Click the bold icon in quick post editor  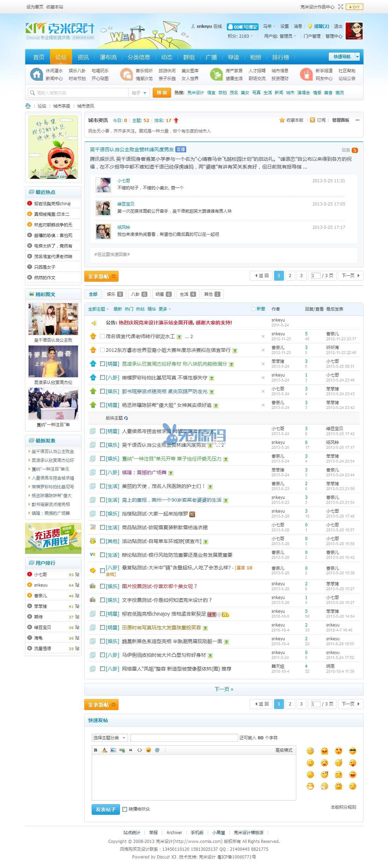click(x=96, y=750)
